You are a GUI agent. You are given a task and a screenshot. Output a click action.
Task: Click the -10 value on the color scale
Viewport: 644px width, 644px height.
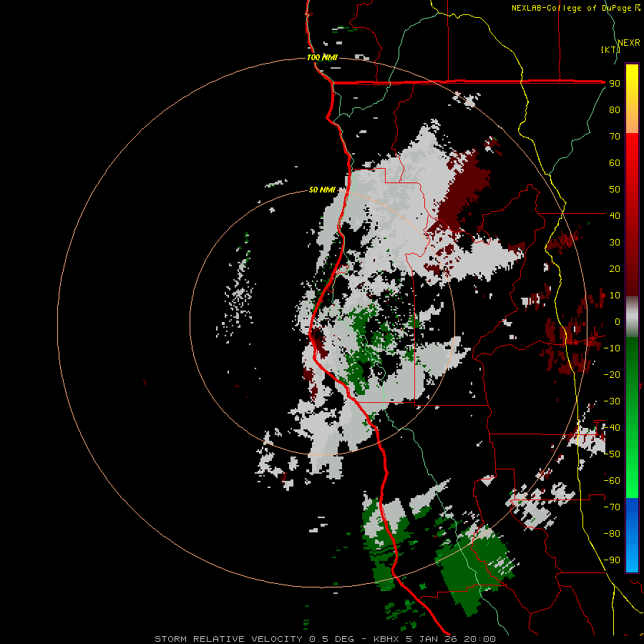612,348
